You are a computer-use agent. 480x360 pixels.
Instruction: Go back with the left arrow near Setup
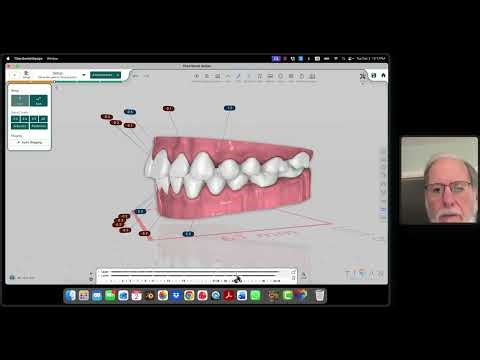click(x=15, y=75)
